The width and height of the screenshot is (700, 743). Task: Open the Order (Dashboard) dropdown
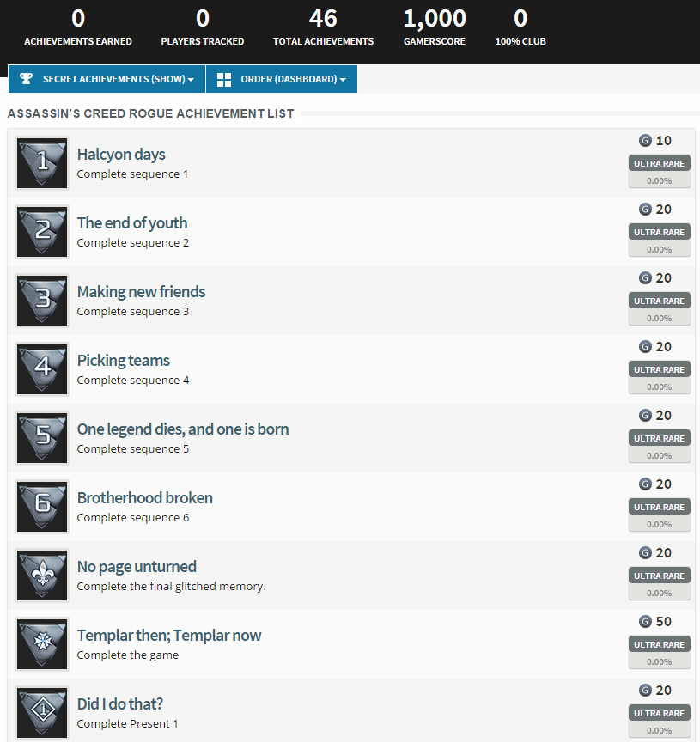click(x=282, y=79)
